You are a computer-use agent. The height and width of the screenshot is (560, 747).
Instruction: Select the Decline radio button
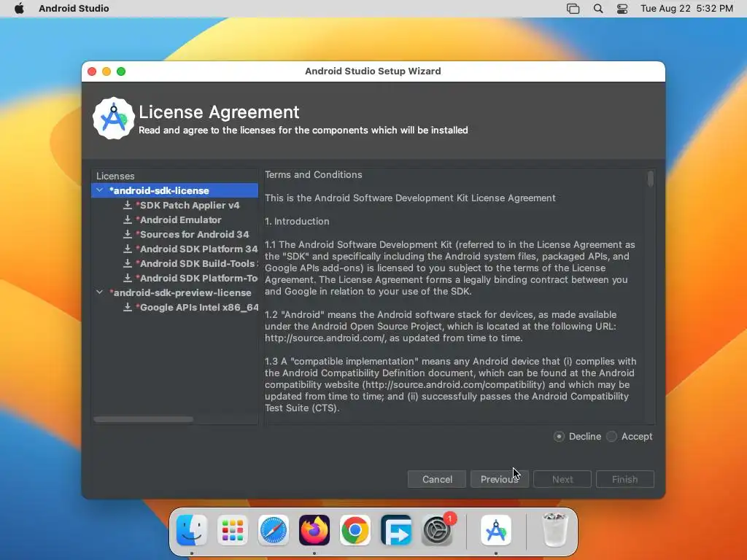point(560,436)
